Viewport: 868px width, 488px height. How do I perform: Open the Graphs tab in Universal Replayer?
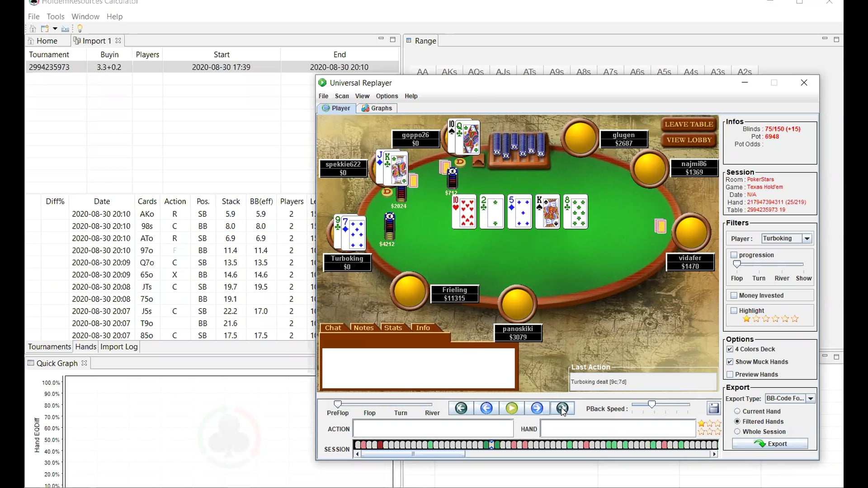(377, 108)
